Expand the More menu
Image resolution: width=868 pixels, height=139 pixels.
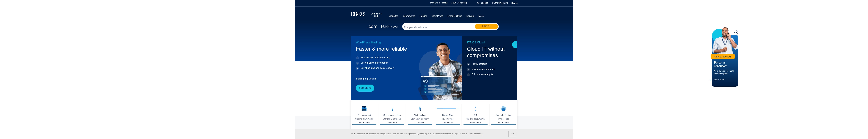481,16
